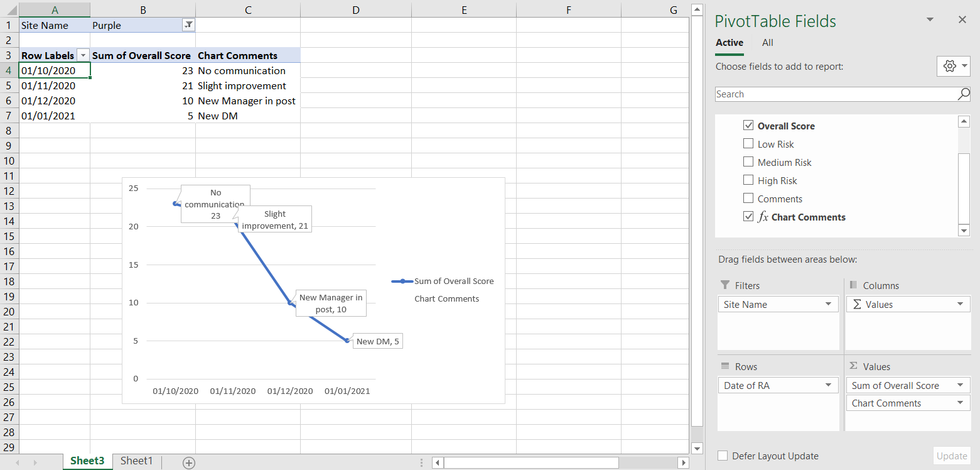
Task: Enable Defer Layout Update checkbox
Action: pos(723,456)
